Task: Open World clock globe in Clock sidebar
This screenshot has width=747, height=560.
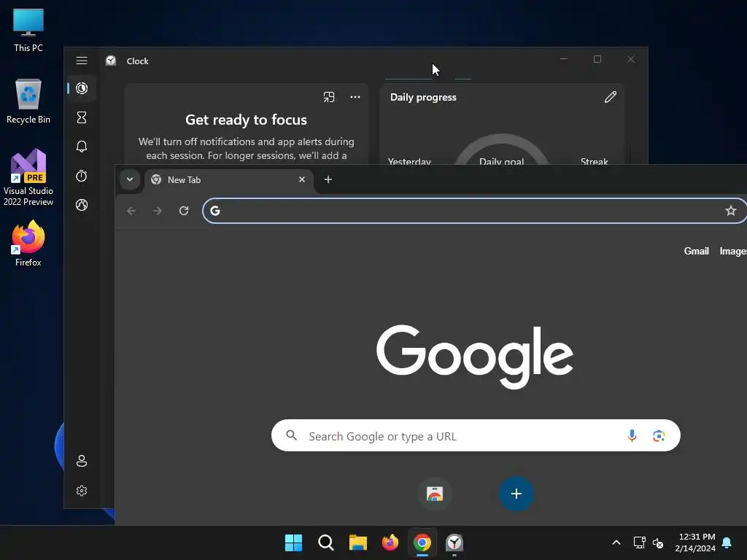Action: tap(82, 205)
